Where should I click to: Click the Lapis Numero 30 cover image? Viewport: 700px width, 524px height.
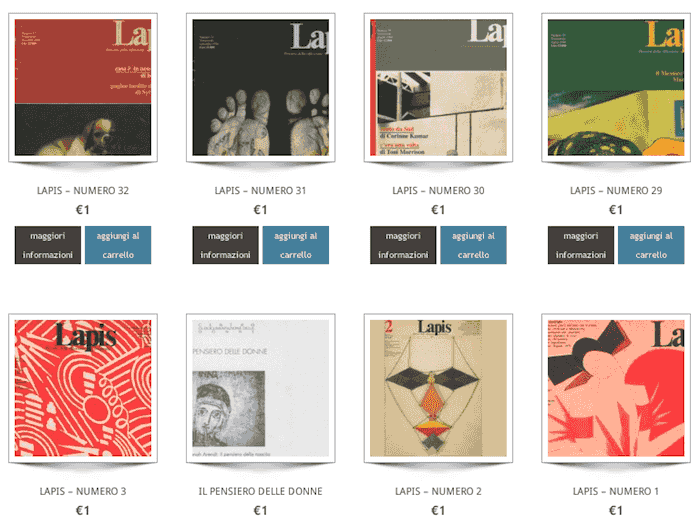pyautogui.click(x=438, y=87)
